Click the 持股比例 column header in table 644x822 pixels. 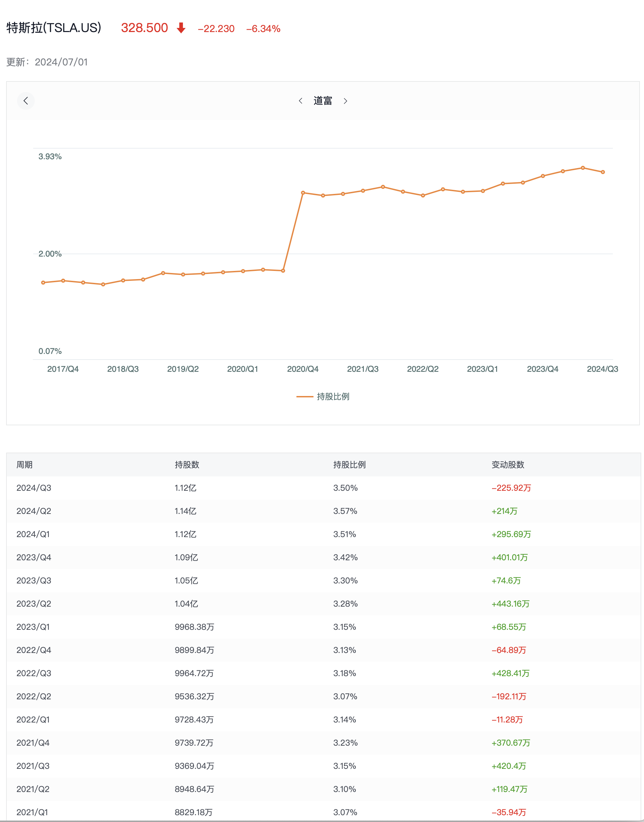[350, 465]
